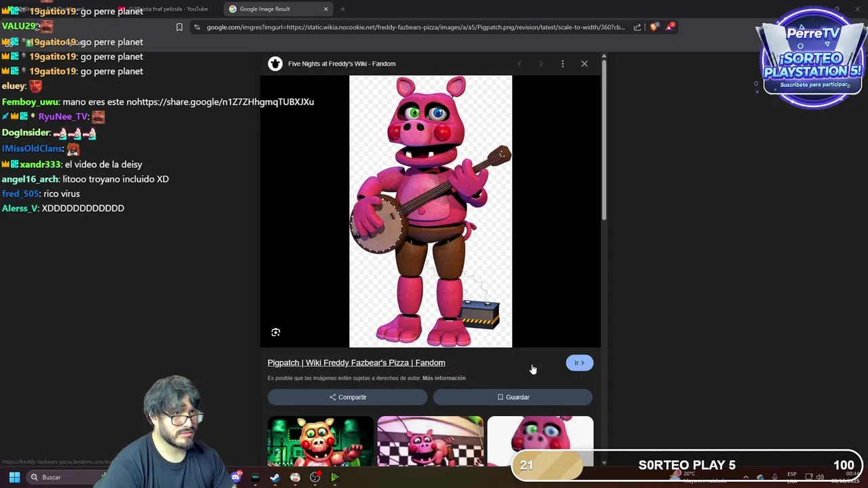Open the green-background Pigpatch thumbnail
The width and height of the screenshot is (868, 488).
(320, 441)
